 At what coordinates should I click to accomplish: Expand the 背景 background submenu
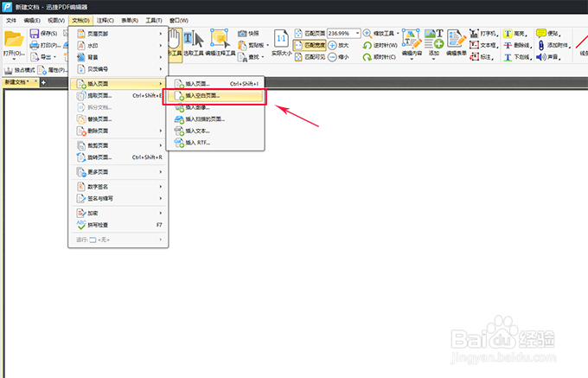[118, 57]
